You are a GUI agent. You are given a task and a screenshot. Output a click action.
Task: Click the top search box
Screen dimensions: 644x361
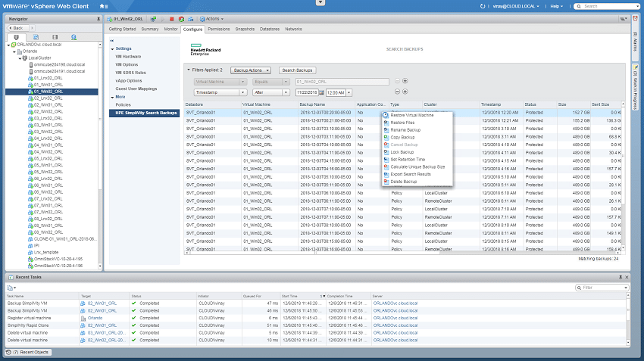(x=608, y=6)
